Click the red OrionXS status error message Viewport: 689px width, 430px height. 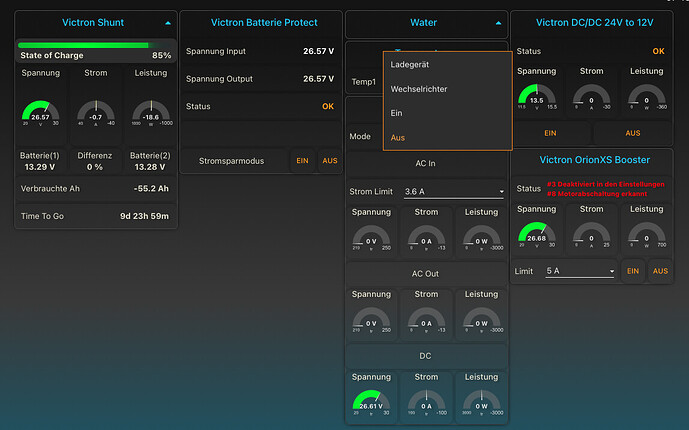606,189
